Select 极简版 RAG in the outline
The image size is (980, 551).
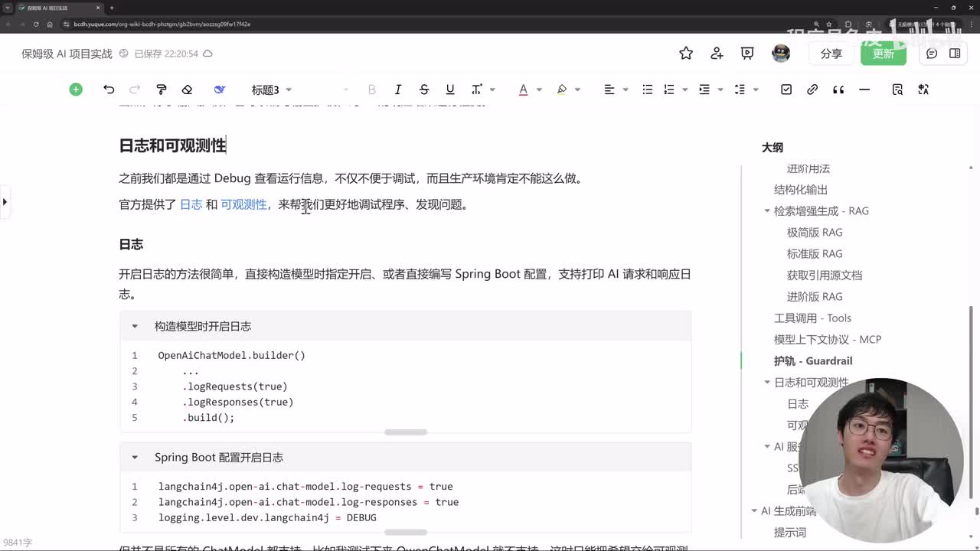click(x=815, y=232)
